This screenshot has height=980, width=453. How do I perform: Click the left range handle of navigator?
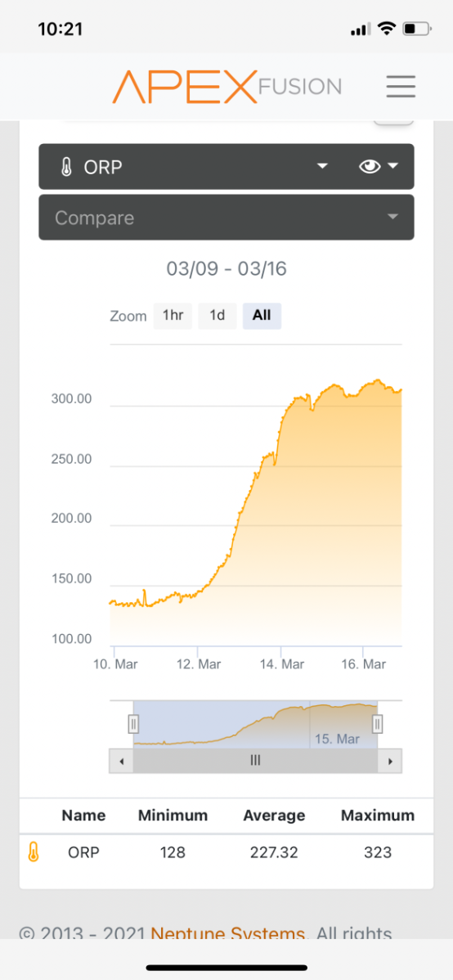click(x=133, y=725)
